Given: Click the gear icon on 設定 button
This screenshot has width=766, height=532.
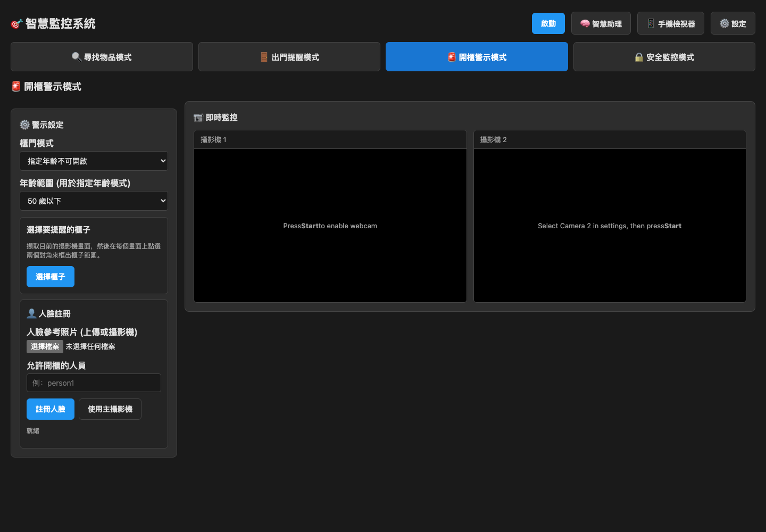Looking at the screenshot, I should [x=725, y=23].
